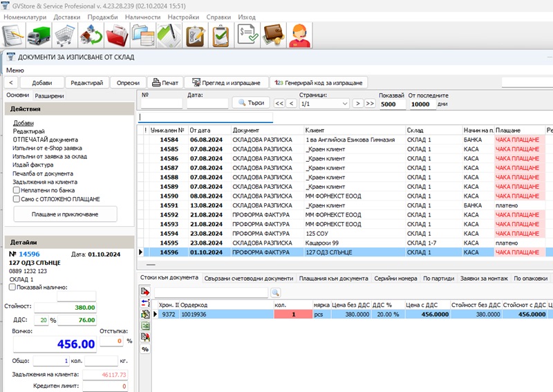Click the clipboard with pencil icon
553x392 pixels.
point(195,35)
